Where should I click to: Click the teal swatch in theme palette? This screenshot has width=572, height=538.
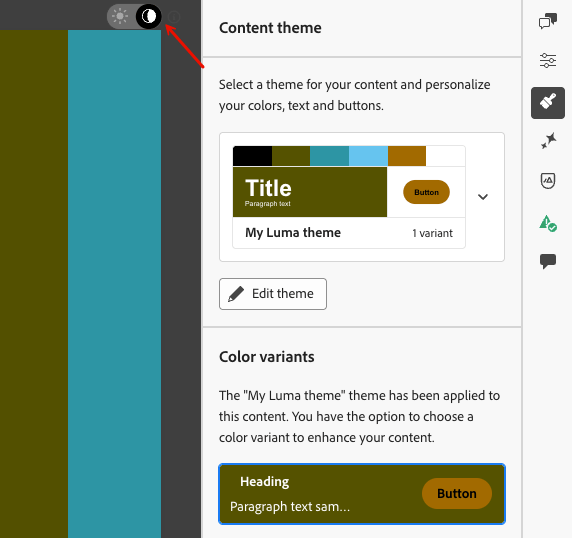pos(329,156)
